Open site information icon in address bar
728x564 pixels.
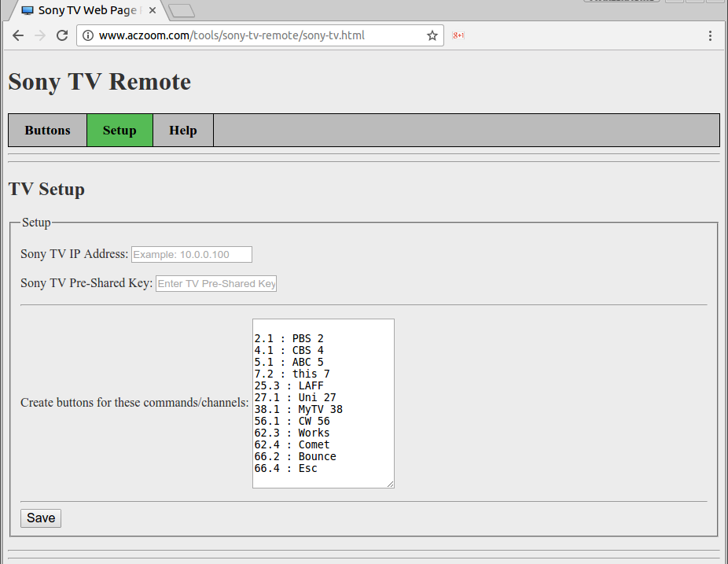tap(88, 35)
